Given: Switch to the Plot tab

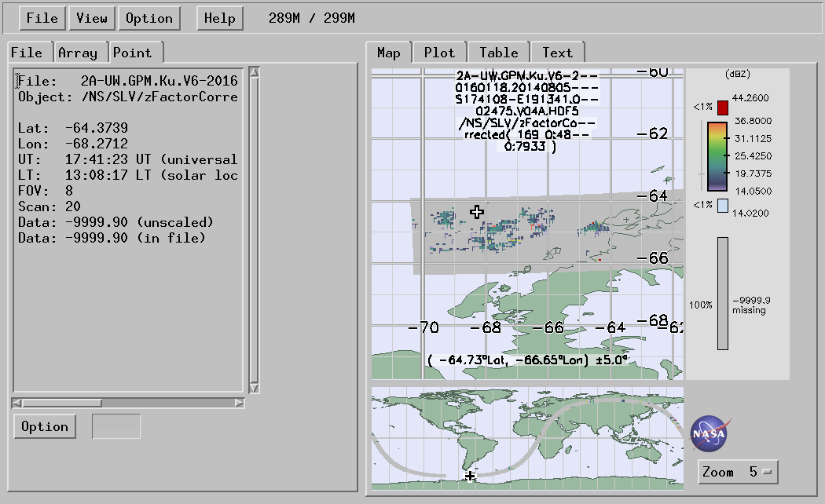Looking at the screenshot, I should (x=439, y=53).
